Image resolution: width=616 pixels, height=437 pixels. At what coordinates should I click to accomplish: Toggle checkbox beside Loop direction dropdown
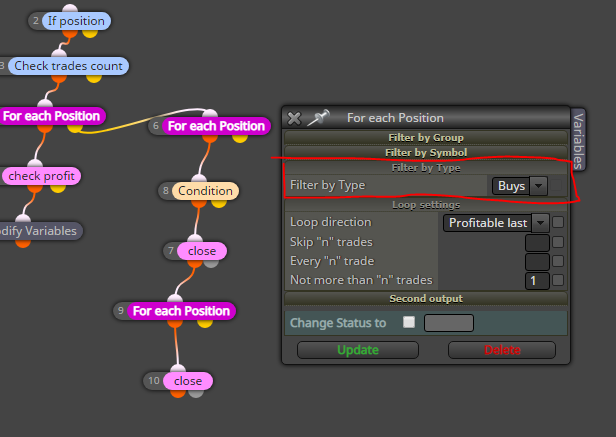[x=558, y=222]
